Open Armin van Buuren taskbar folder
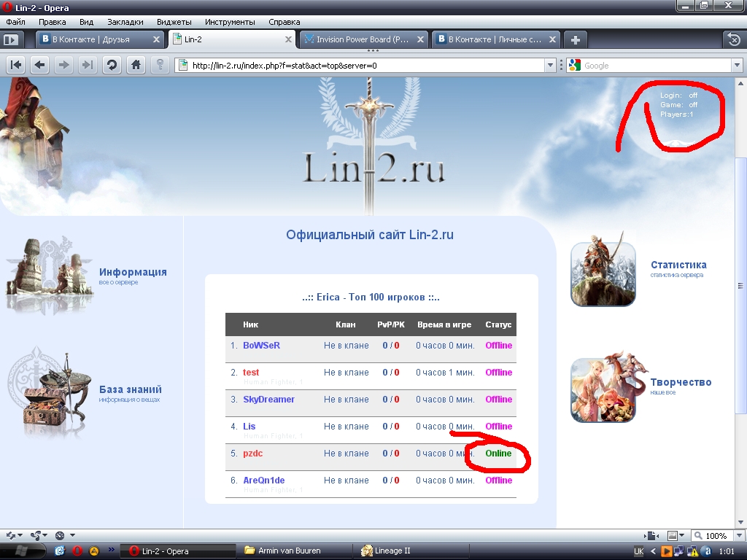This screenshot has width=747, height=560. (x=295, y=551)
